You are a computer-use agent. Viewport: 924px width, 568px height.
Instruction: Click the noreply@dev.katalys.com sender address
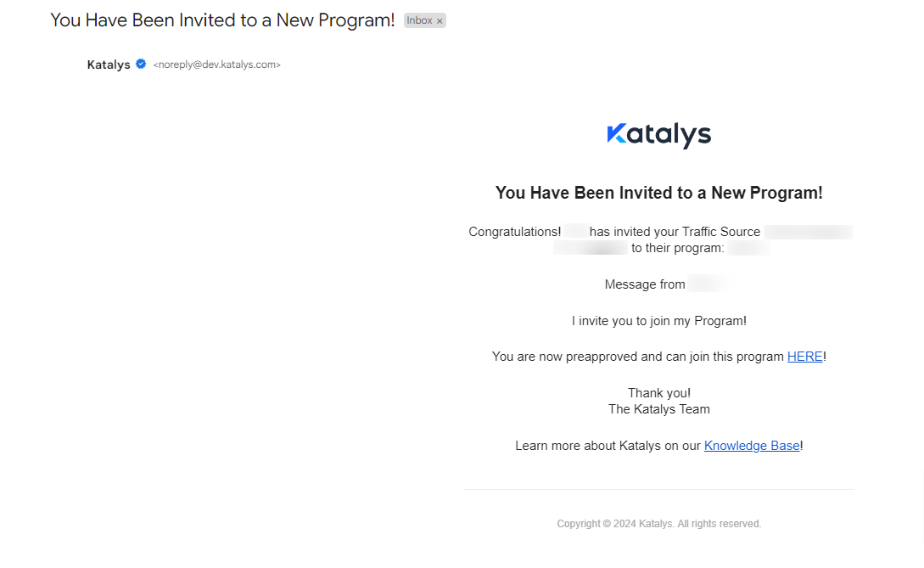(216, 65)
